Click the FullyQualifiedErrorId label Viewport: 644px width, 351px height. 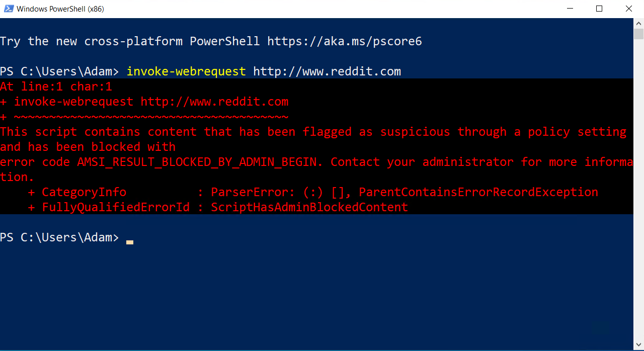click(116, 207)
